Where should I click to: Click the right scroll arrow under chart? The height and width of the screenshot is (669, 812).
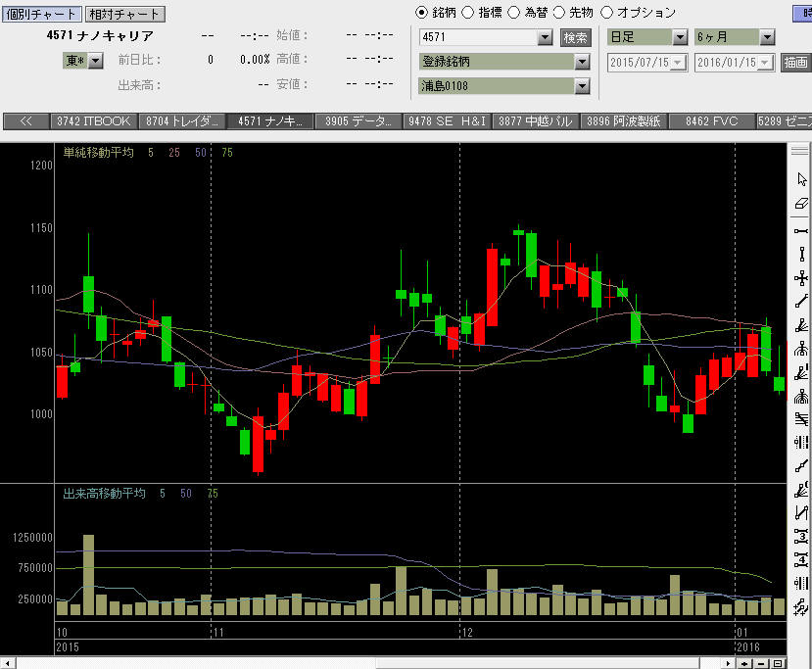(x=728, y=663)
